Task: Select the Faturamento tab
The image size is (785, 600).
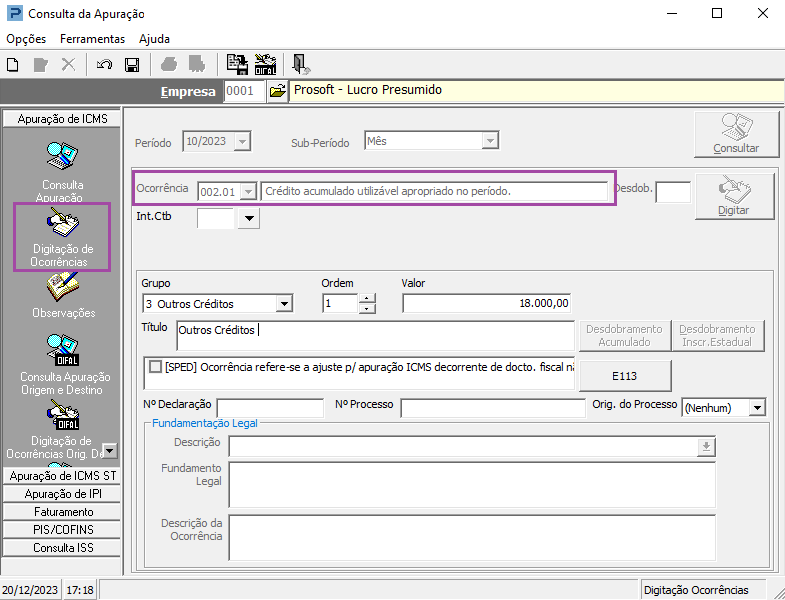Action: (x=62, y=512)
